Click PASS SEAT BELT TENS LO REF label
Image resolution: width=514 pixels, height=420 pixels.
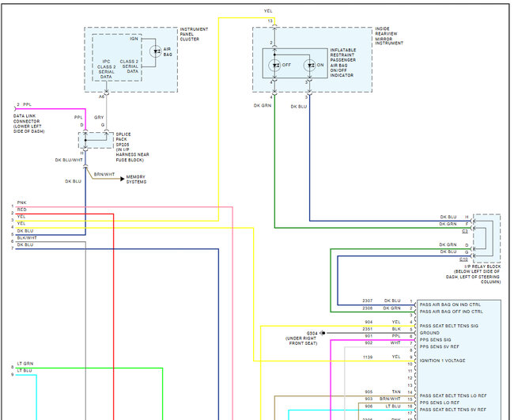coord(453,395)
